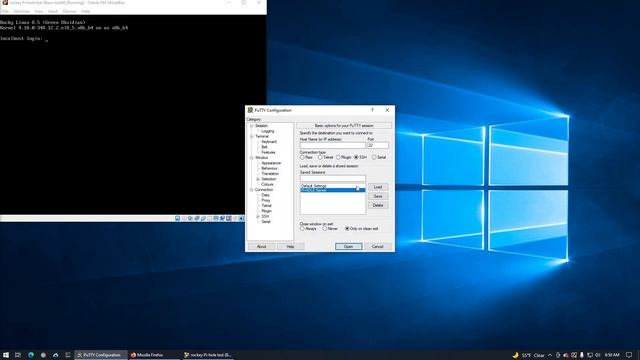The height and width of the screenshot is (360, 640).
Task: Click the Cancel button in PuTTY
Action: point(378,247)
